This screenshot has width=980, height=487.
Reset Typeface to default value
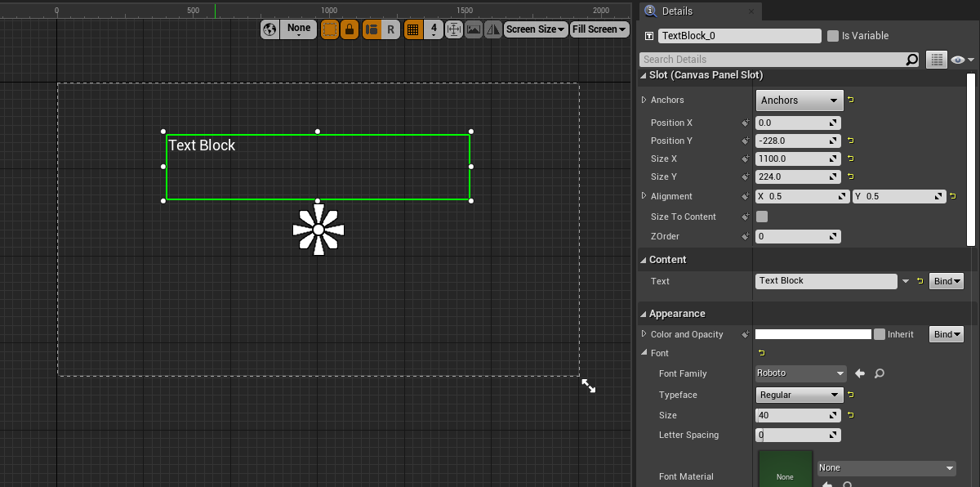851,395
